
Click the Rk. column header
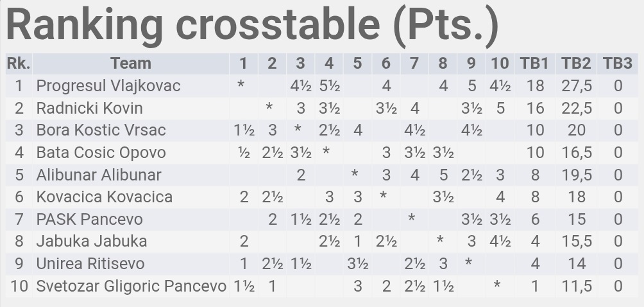coord(19,64)
